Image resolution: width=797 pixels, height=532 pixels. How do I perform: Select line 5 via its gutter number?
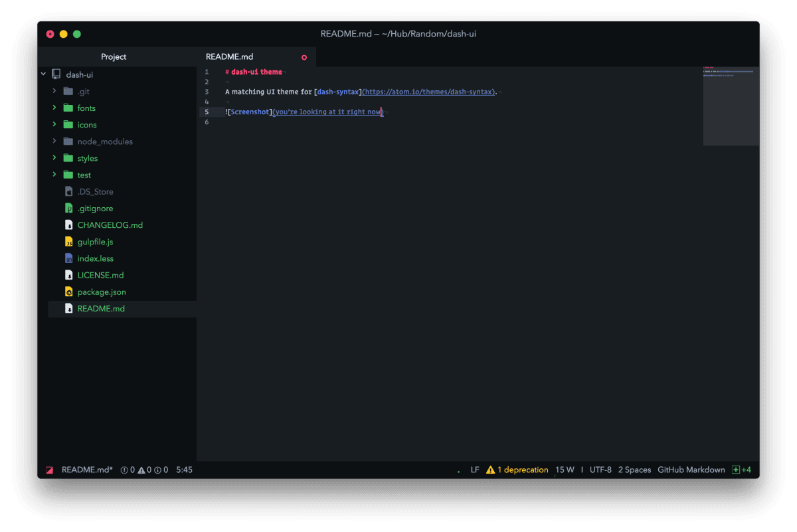point(206,112)
